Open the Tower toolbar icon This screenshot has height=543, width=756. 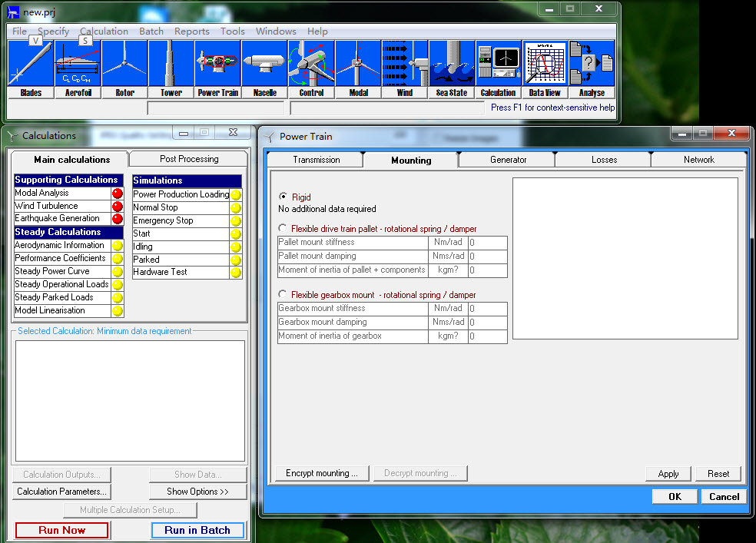pos(171,69)
